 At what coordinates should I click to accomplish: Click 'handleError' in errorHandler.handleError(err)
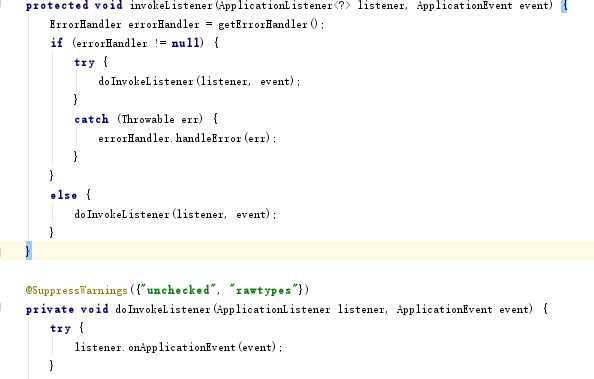(x=208, y=138)
